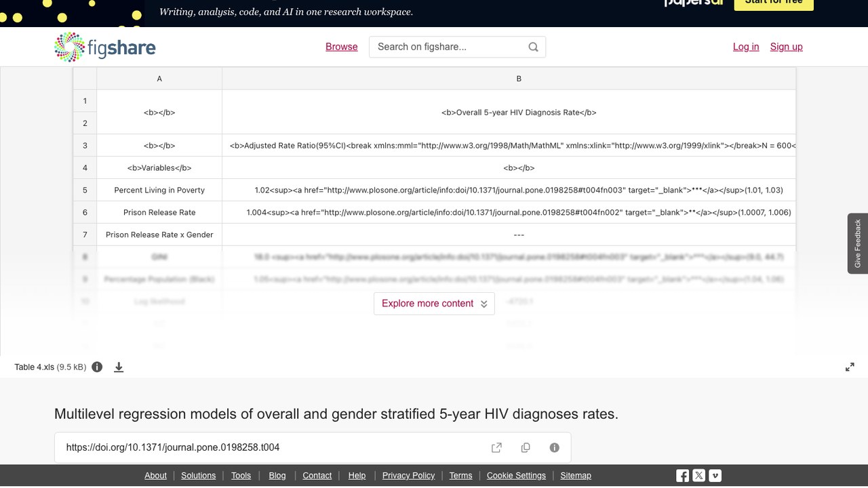Expand the Explore more content section

click(x=434, y=304)
